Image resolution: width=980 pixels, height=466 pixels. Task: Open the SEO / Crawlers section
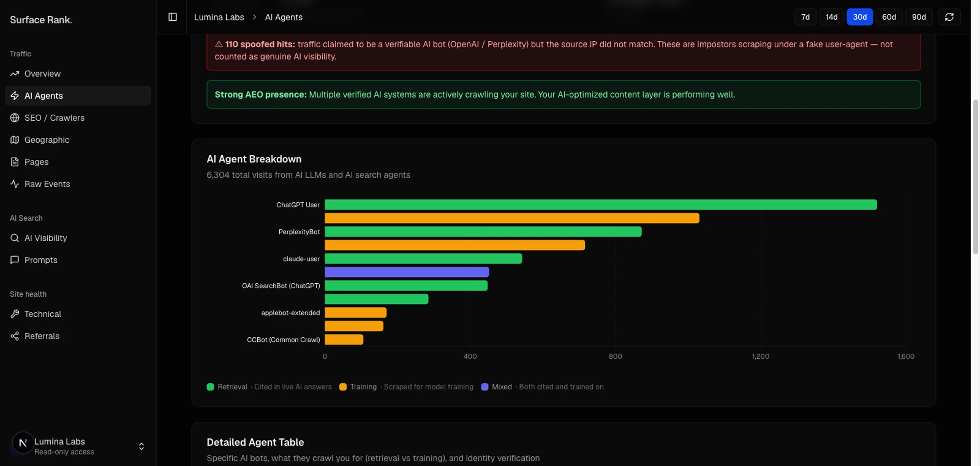pyautogui.click(x=78, y=118)
